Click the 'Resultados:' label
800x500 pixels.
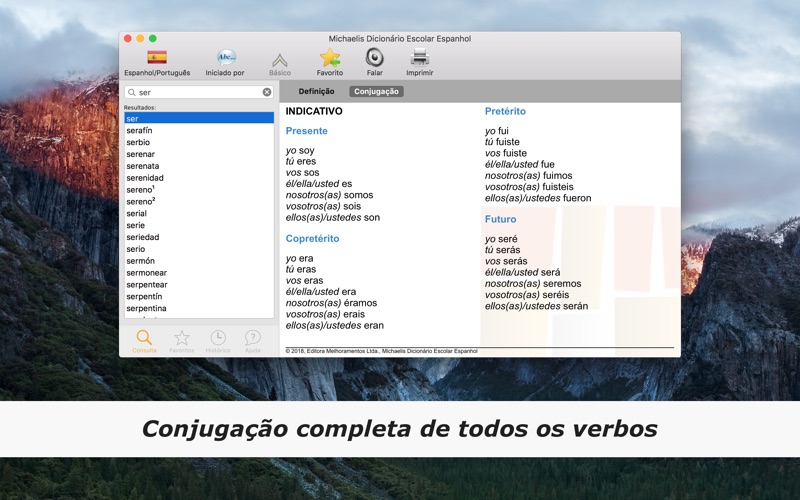pos(140,108)
